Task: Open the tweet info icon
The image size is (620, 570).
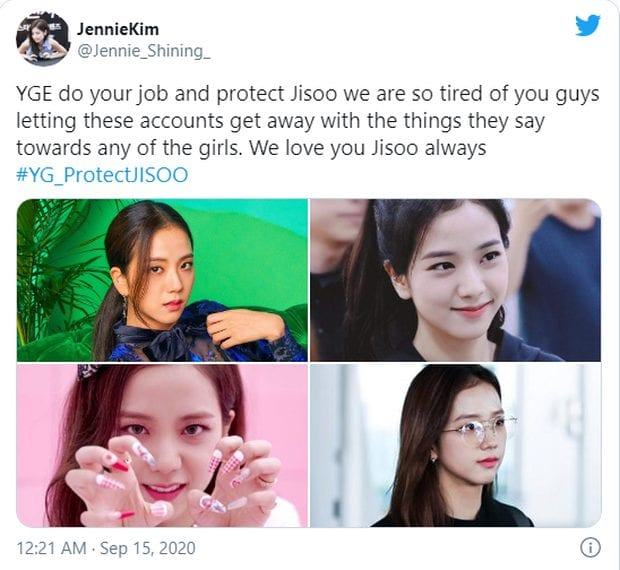Action: point(590,548)
